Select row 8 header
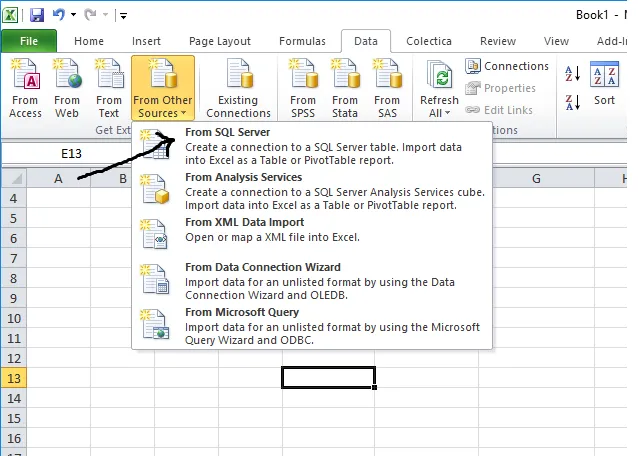This screenshot has width=638, height=456. 14,278
